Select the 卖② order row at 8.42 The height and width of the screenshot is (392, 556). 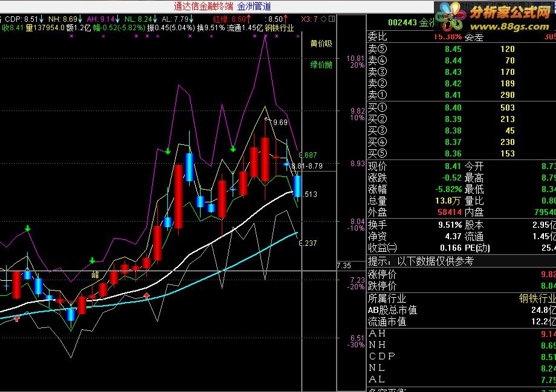(461, 83)
